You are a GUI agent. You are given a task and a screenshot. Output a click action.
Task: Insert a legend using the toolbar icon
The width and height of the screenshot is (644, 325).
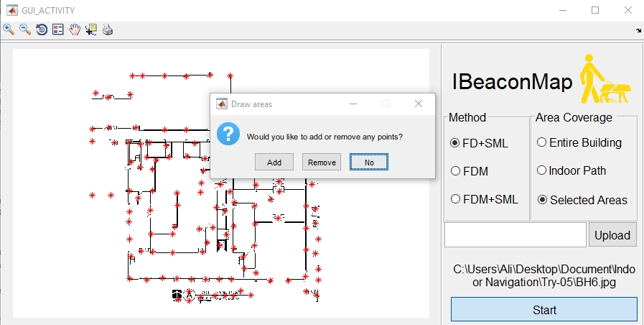point(58,29)
